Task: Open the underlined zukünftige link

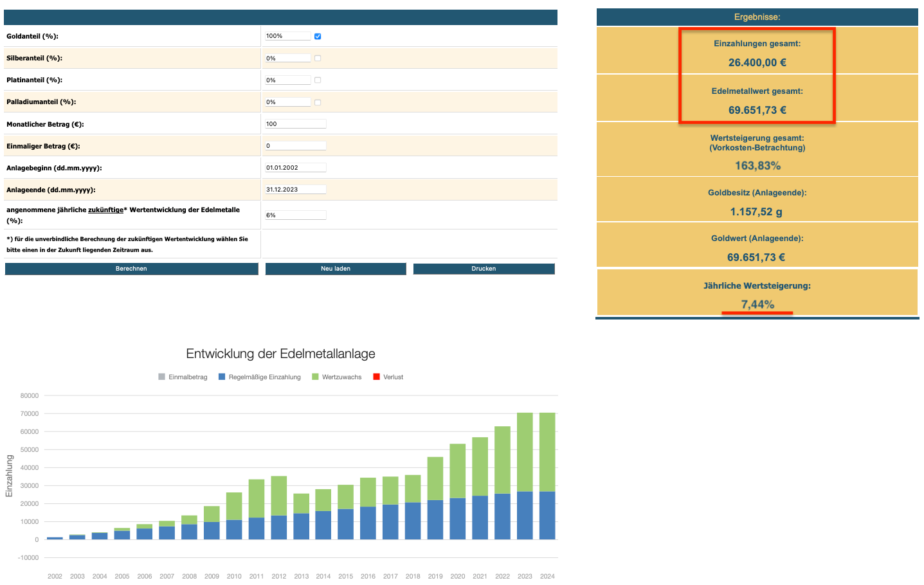Action: click(x=105, y=210)
